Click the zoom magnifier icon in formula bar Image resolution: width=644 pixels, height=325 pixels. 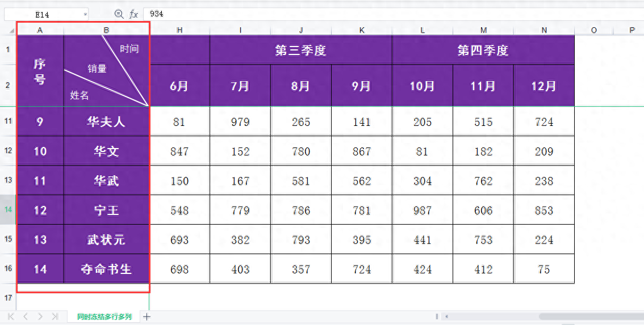pyautogui.click(x=119, y=14)
